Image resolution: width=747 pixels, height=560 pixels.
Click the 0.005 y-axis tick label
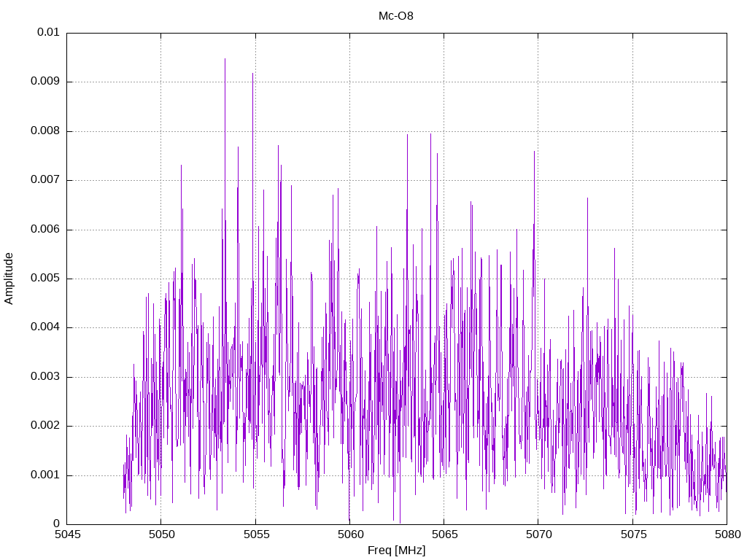pos(45,278)
